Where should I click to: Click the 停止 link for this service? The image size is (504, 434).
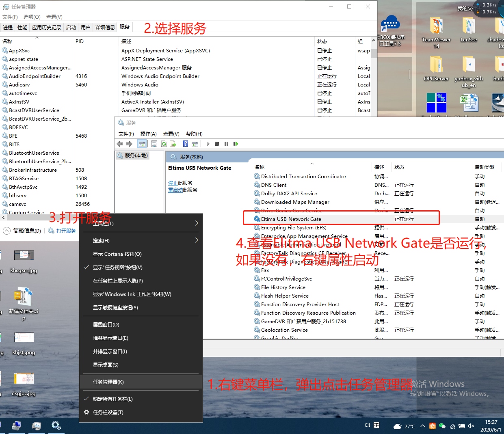(173, 183)
